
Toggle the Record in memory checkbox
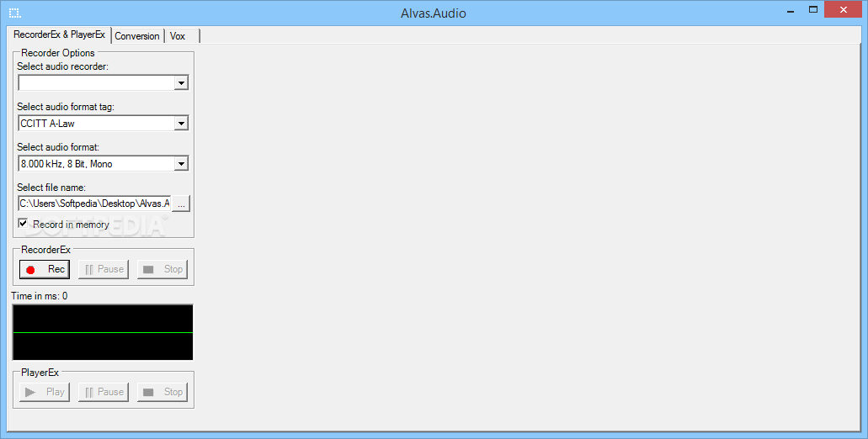tap(24, 224)
